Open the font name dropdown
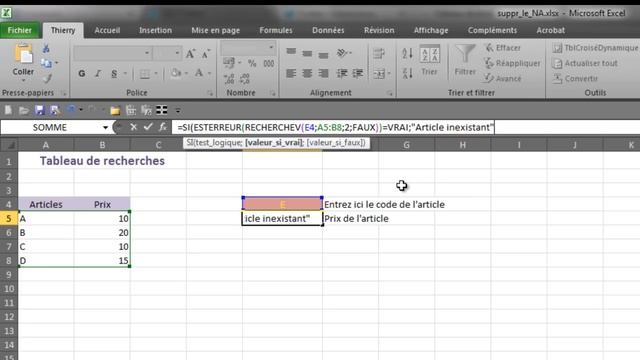Screen dimensions: 640x360 click(147, 53)
